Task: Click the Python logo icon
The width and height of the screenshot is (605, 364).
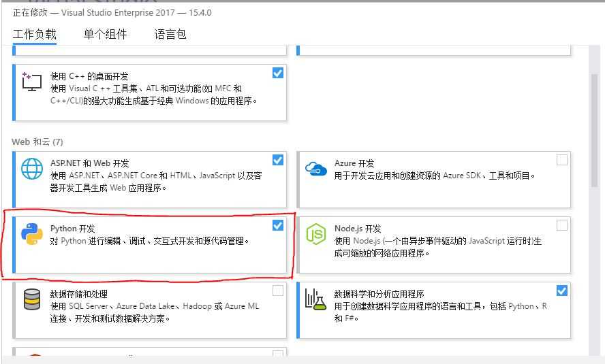Action: (32, 234)
